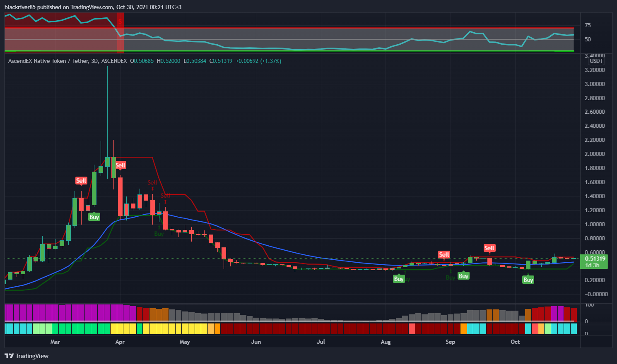Screen dimensions: 617x364
Task: Click the 1.40000 price axis label
Action: pyautogui.click(x=595, y=196)
